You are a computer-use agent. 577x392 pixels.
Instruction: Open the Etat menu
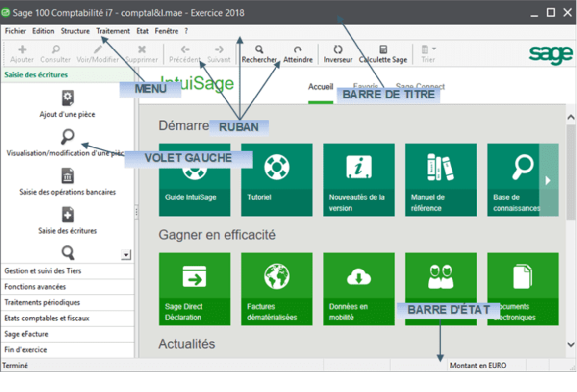(x=142, y=31)
